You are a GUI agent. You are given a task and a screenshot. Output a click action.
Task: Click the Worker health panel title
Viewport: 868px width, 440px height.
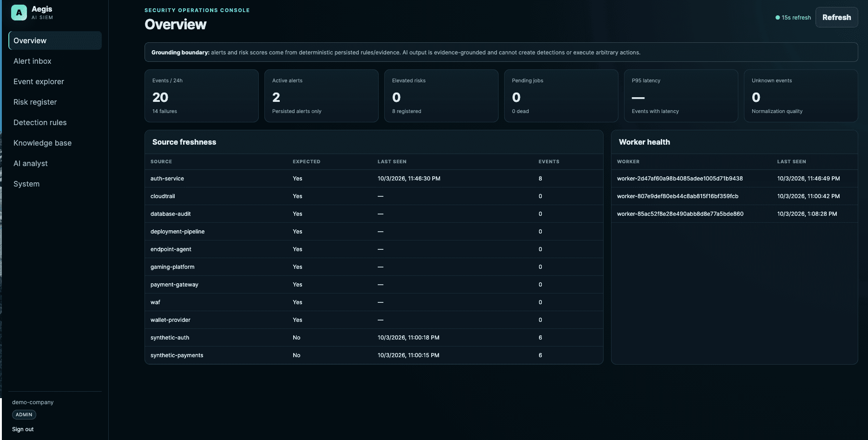(644, 142)
